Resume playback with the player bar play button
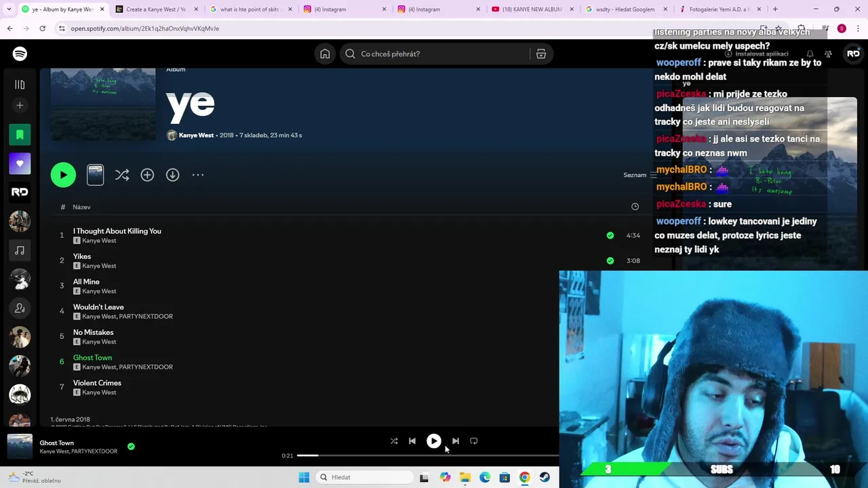Viewport: 868px width, 488px height. point(434,441)
